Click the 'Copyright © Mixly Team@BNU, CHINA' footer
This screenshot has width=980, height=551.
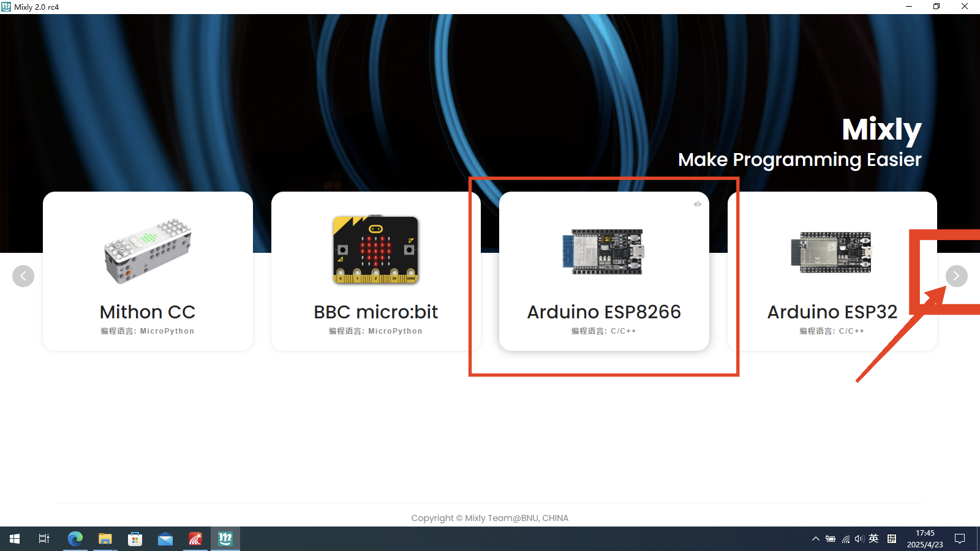pos(490,518)
